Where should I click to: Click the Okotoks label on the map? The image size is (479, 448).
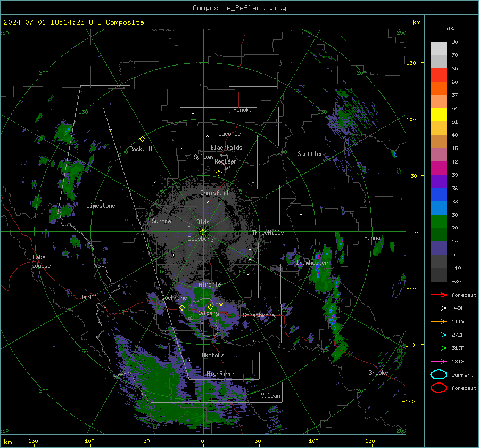213,355
